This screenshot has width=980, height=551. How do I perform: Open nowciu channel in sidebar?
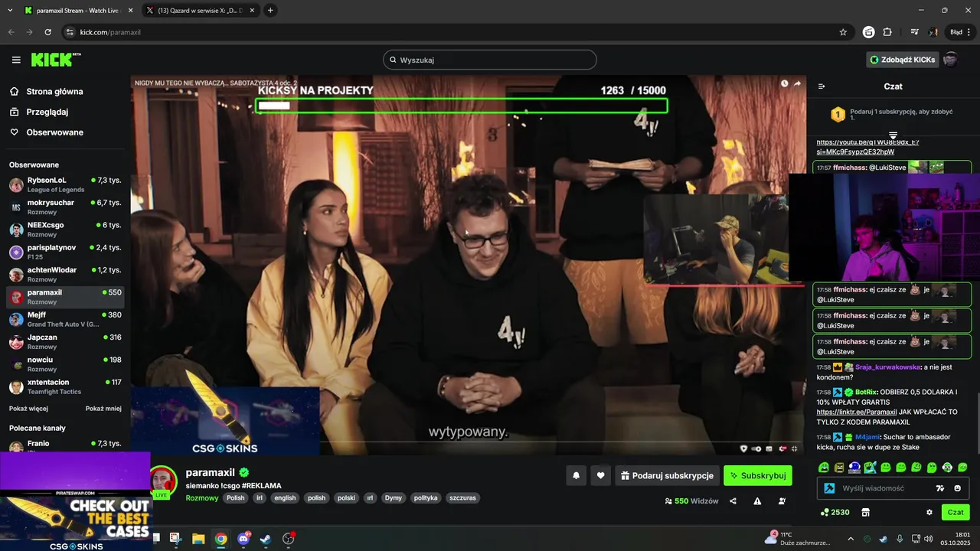click(65, 364)
